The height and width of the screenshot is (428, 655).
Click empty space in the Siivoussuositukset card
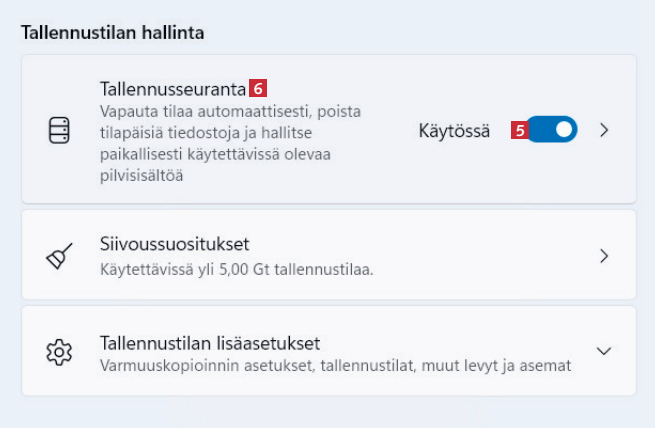click(480, 256)
